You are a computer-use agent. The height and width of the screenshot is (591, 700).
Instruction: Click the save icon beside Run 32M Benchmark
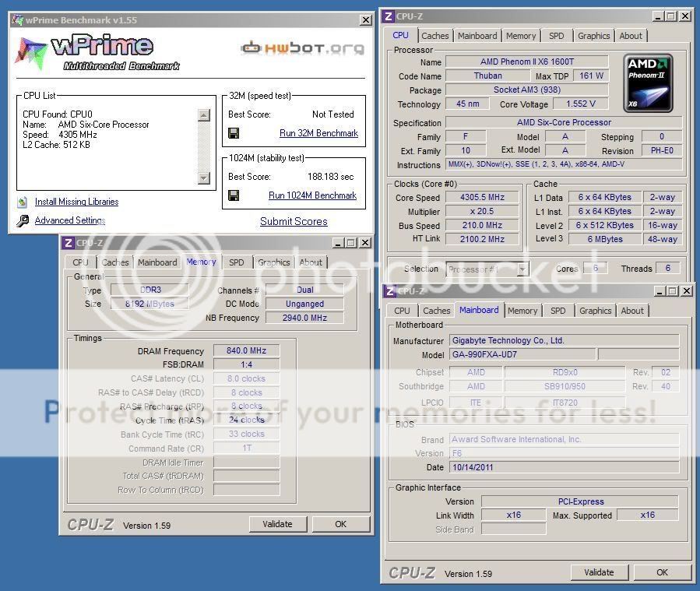(x=234, y=133)
